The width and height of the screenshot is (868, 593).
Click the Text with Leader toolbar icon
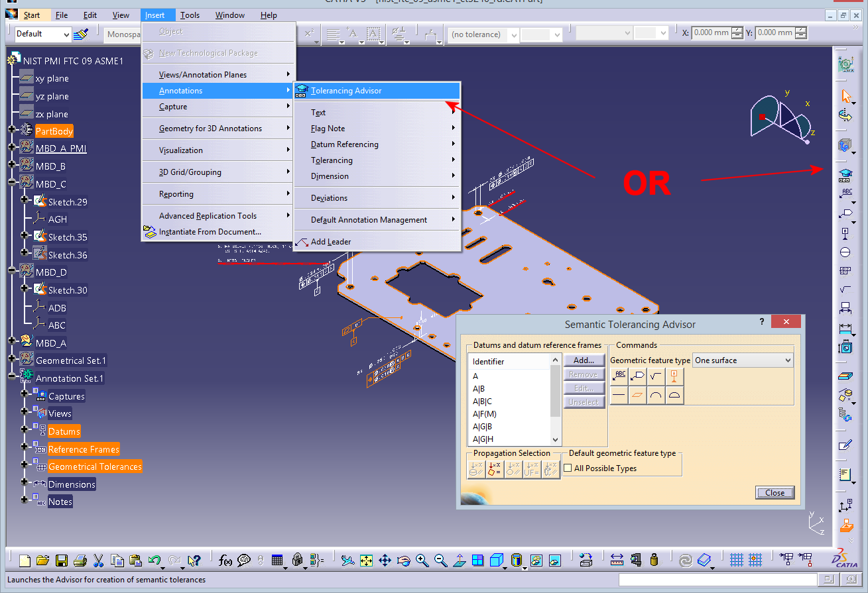point(845,193)
